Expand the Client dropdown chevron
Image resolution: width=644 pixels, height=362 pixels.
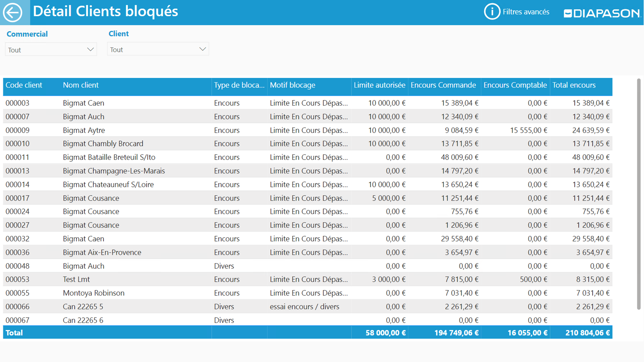tap(202, 49)
